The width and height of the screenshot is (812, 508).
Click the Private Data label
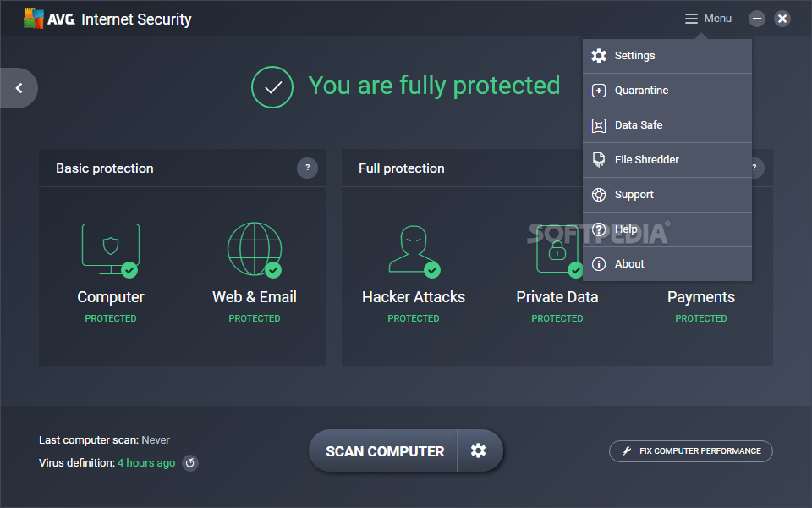click(x=557, y=297)
